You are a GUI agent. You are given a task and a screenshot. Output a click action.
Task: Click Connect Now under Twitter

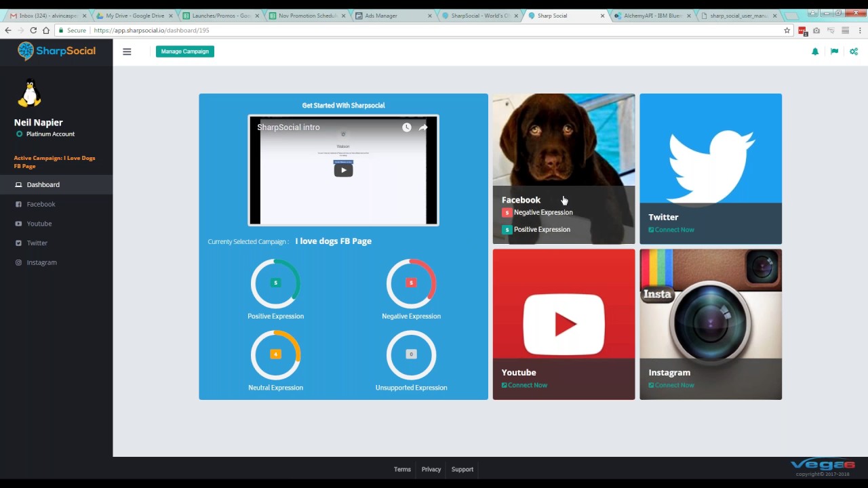click(671, 230)
